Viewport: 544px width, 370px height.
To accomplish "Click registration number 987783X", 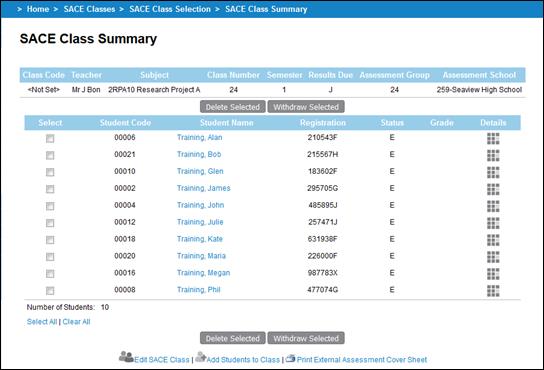I will pyautogui.click(x=322, y=273).
